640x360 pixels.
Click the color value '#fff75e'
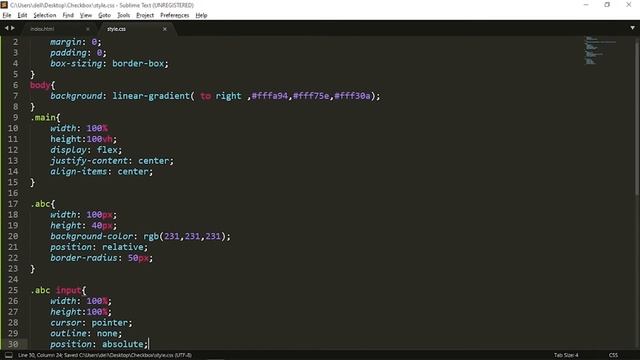(x=311, y=96)
